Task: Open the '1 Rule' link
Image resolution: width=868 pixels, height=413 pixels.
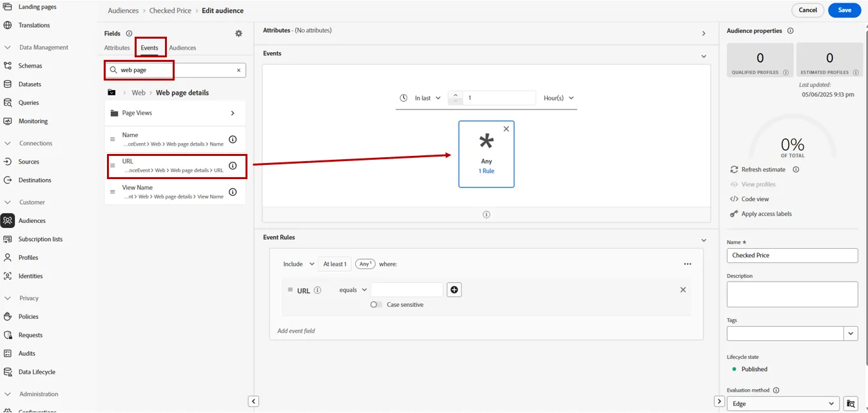Action: click(x=487, y=171)
